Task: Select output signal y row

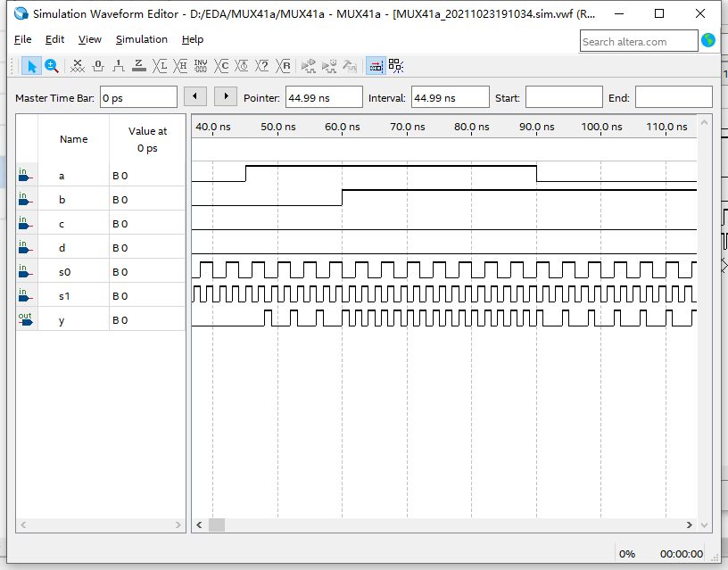Action: 101,320
